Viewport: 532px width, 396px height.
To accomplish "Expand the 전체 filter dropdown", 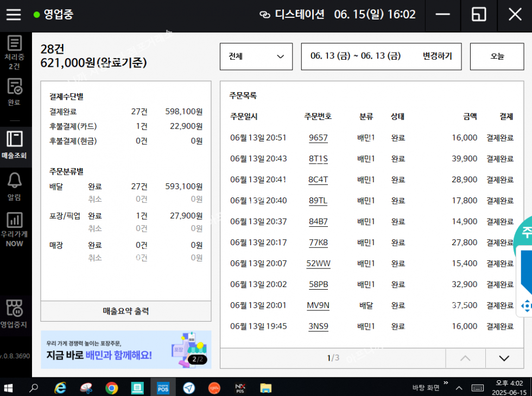I will click(256, 56).
